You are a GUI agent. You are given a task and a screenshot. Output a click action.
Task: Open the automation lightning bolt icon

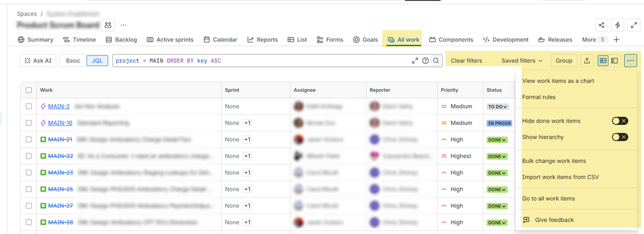coord(618,25)
